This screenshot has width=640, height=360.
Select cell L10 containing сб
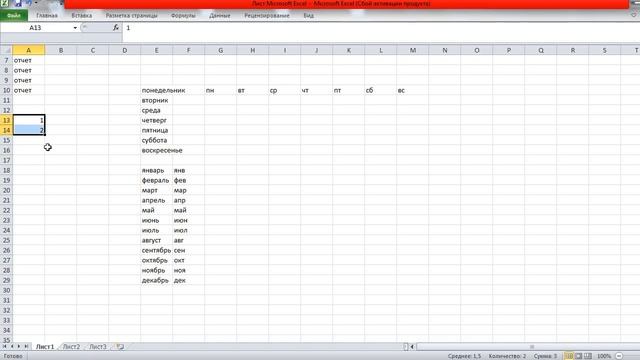(380, 90)
